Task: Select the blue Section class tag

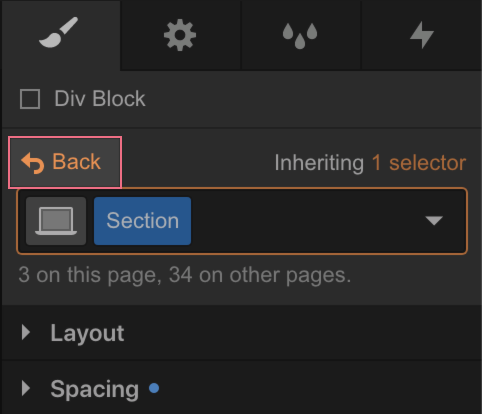Action: point(142,221)
